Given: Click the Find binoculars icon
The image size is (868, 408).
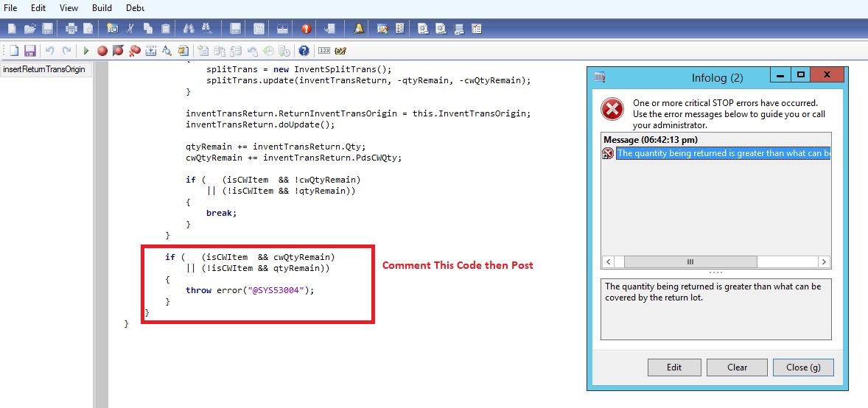Looking at the screenshot, I should [188, 28].
